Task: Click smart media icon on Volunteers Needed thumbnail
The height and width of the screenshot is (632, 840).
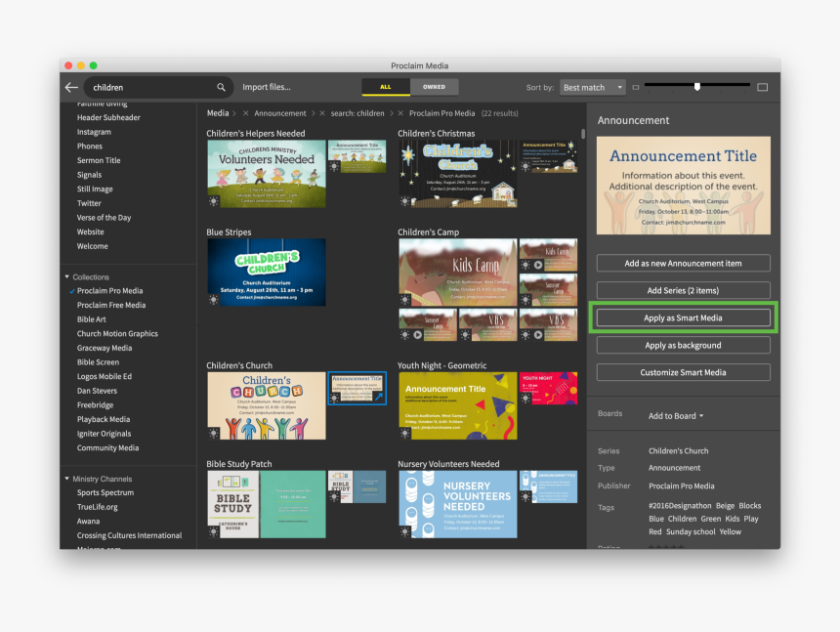Action: (214, 201)
